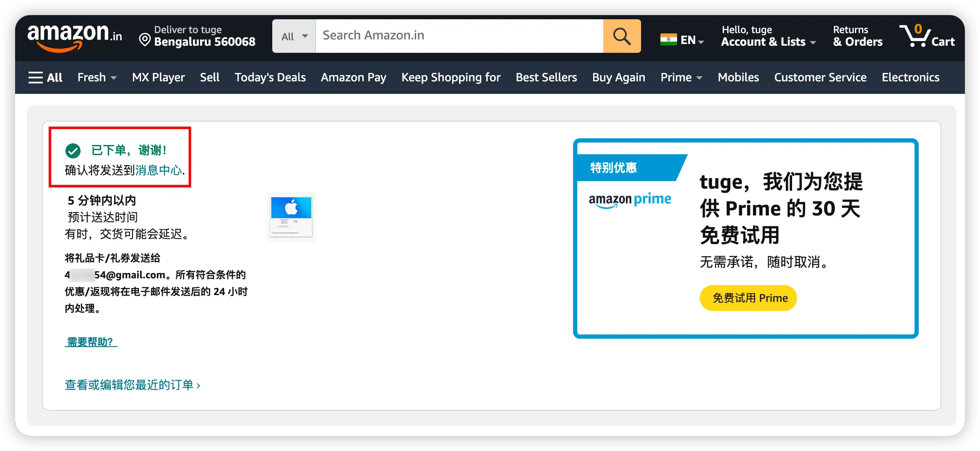This screenshot has width=980, height=451.
Task: Click the Prime 30 天免费试用 headline
Action: click(x=781, y=208)
